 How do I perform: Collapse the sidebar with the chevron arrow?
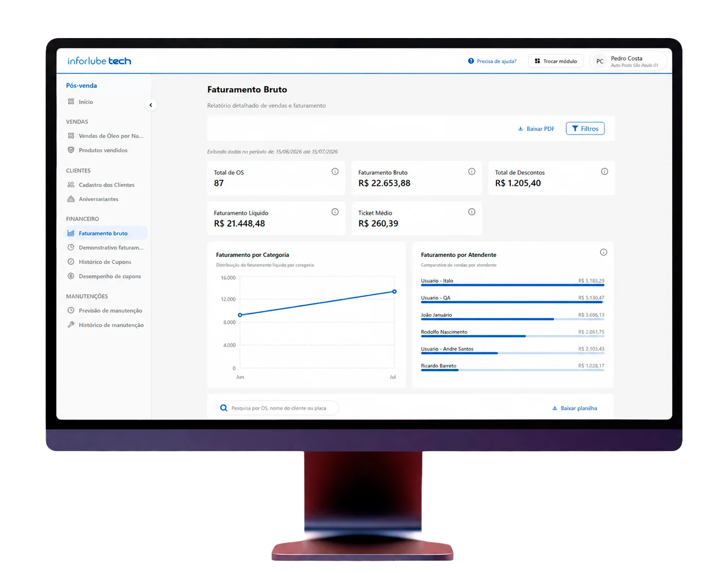150,105
